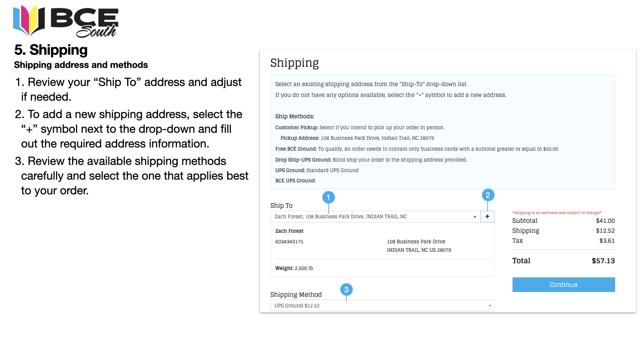Screen dimensions: 644x362
Task: Click the Ship Methods label
Action: click(x=294, y=116)
